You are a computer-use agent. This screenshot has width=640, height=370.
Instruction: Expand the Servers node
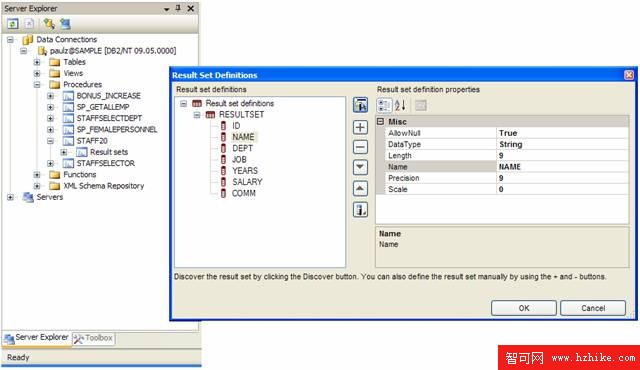click(x=10, y=197)
